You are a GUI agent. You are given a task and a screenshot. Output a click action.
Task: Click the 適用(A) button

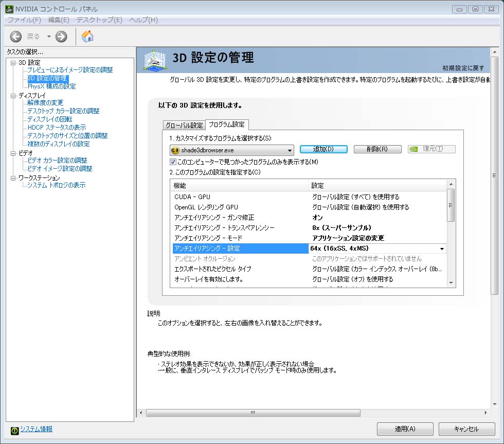[405, 429]
